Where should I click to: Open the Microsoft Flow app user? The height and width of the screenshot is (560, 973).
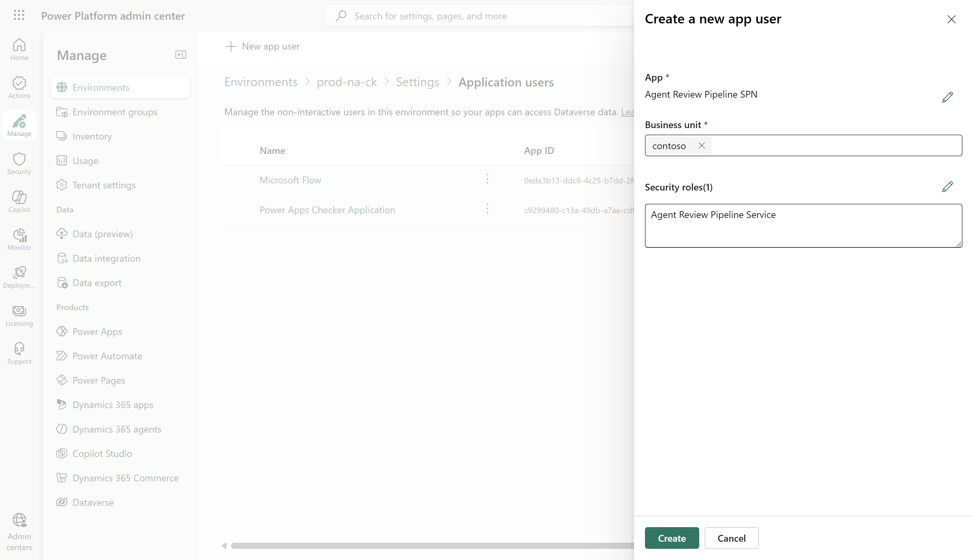(x=290, y=180)
